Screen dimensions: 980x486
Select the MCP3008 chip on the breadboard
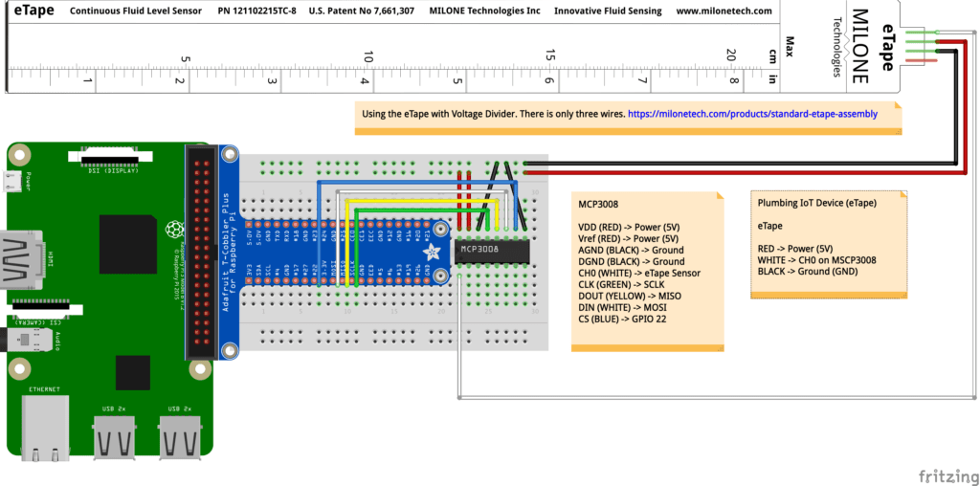pyautogui.click(x=493, y=251)
